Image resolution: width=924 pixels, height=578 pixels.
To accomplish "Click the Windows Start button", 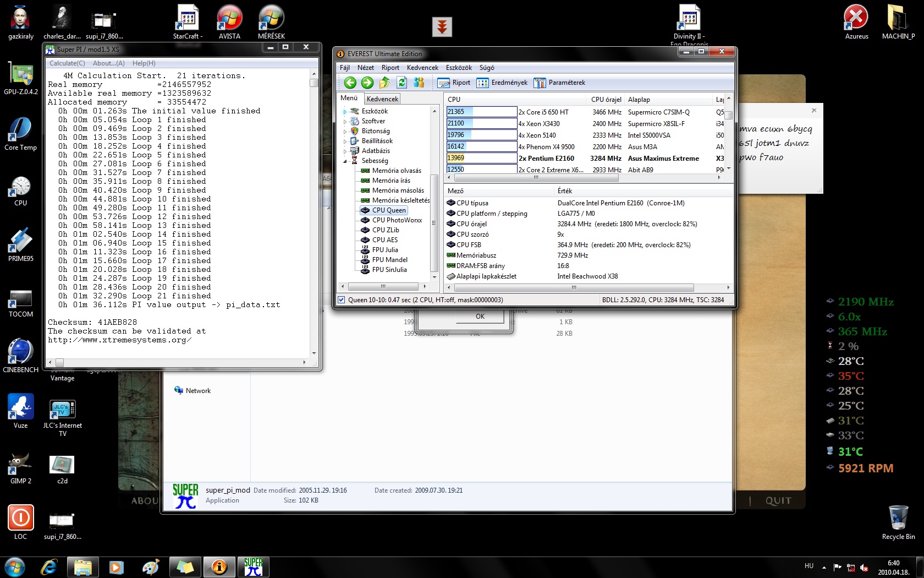I will [x=14, y=567].
